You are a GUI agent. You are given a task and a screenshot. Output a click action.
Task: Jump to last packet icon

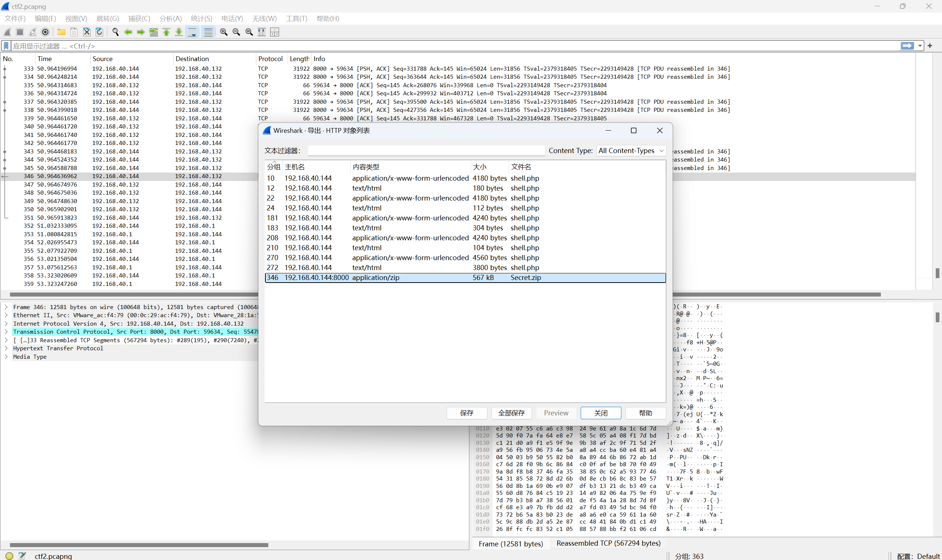click(179, 32)
